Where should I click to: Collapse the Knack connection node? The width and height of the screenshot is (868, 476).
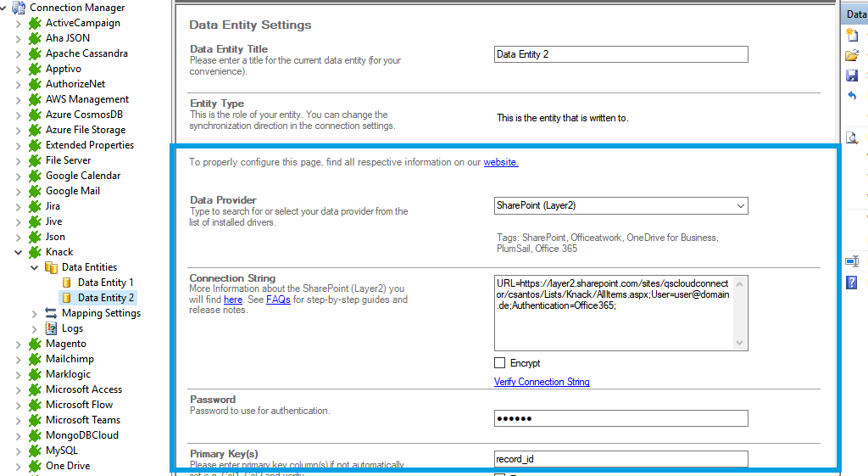pyautogui.click(x=19, y=252)
